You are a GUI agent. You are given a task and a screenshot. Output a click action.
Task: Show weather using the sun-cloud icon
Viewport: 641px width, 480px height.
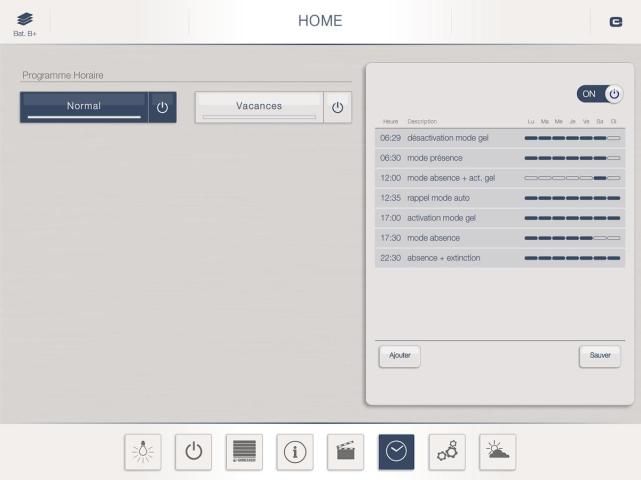497,452
